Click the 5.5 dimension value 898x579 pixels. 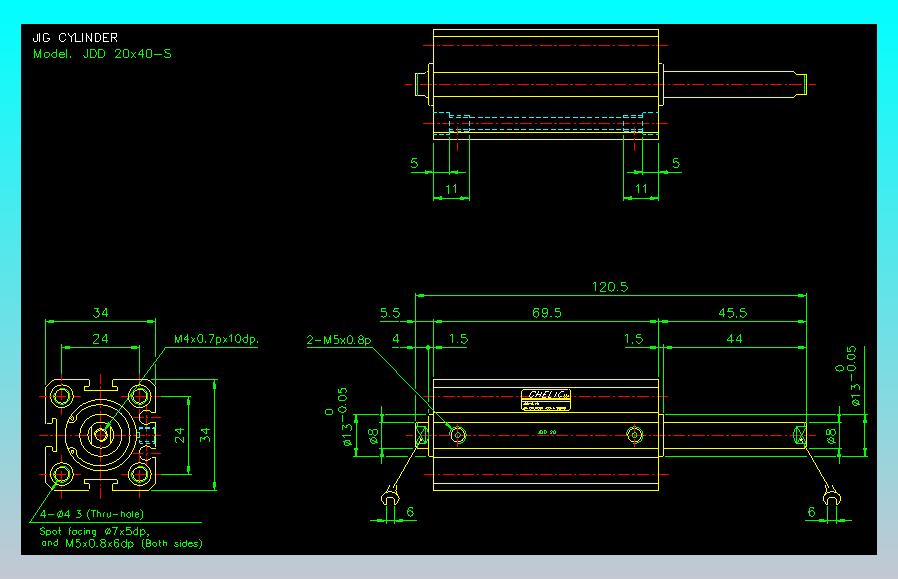coord(390,313)
